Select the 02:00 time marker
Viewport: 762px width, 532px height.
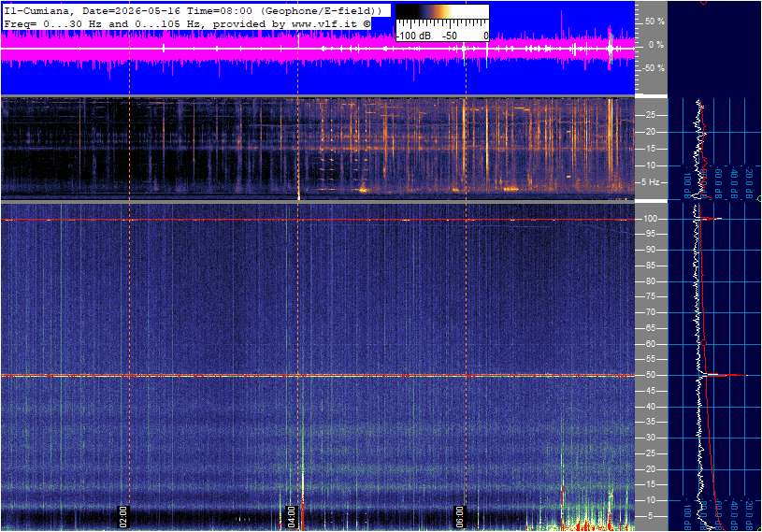tap(122, 516)
